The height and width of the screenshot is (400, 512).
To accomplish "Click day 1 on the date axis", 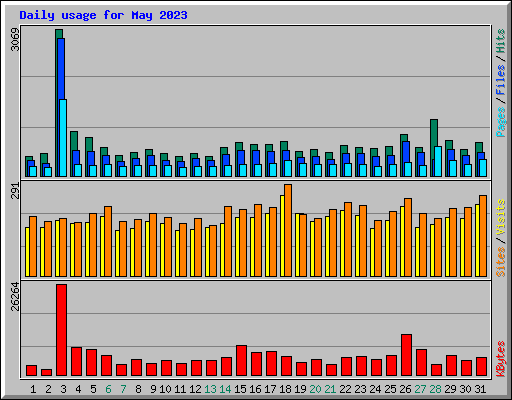I will click(33, 389).
